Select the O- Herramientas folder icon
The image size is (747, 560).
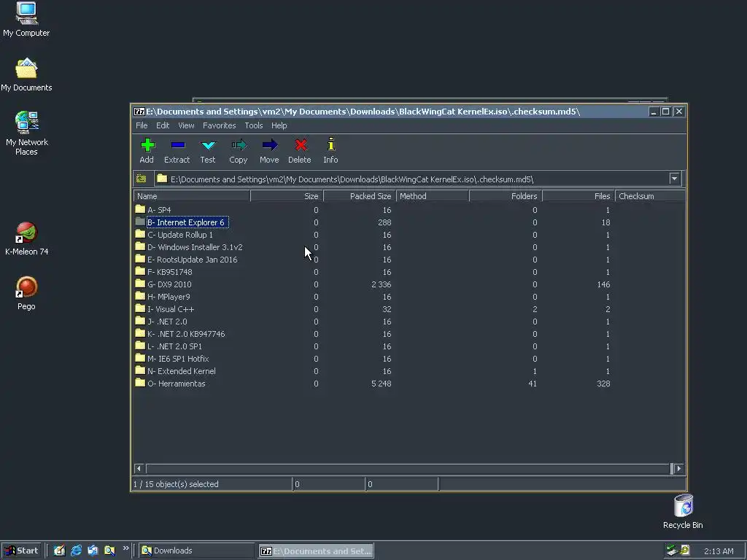tap(139, 383)
